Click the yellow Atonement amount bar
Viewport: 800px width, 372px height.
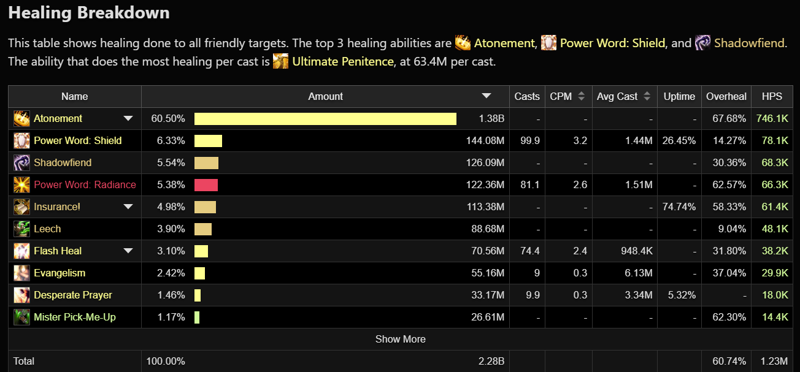coord(325,119)
